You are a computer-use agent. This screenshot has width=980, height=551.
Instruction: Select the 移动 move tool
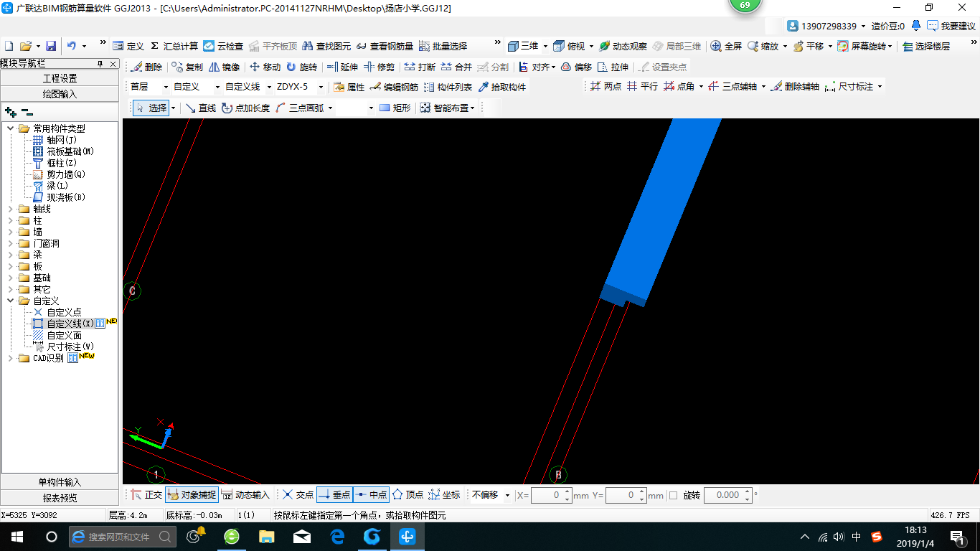pyautogui.click(x=265, y=67)
